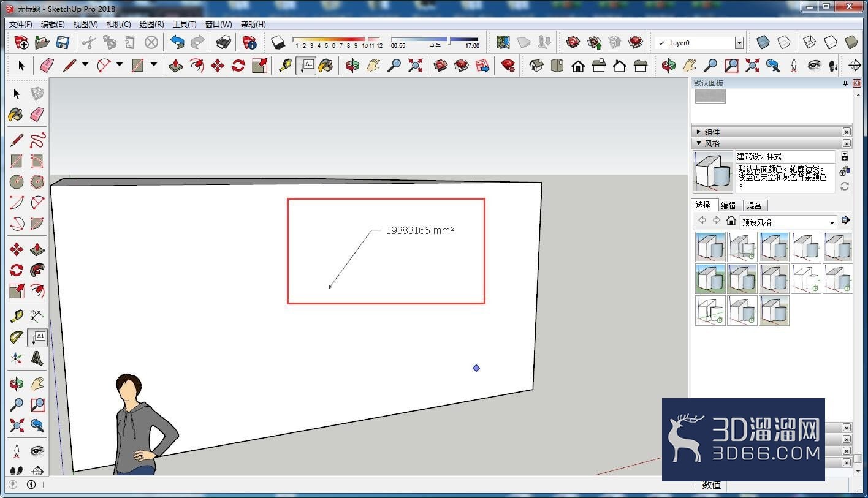Open the 预设风格 style collection dropdown
This screenshot has height=498, width=868.
(x=832, y=222)
